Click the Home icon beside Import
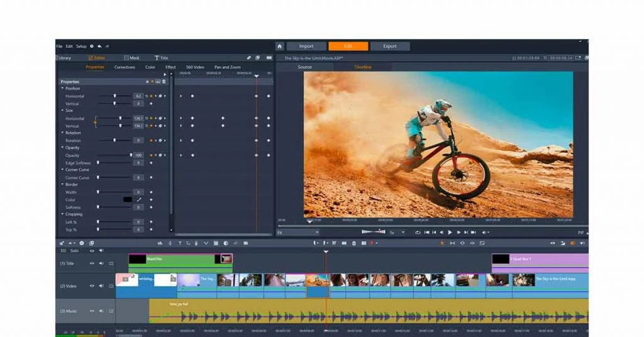Screen dimensions: 644x337 (x=280, y=46)
